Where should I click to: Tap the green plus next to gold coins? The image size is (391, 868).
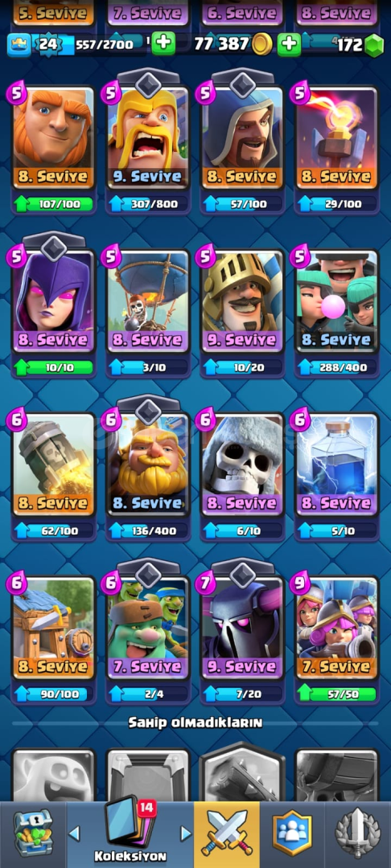pos(289,43)
